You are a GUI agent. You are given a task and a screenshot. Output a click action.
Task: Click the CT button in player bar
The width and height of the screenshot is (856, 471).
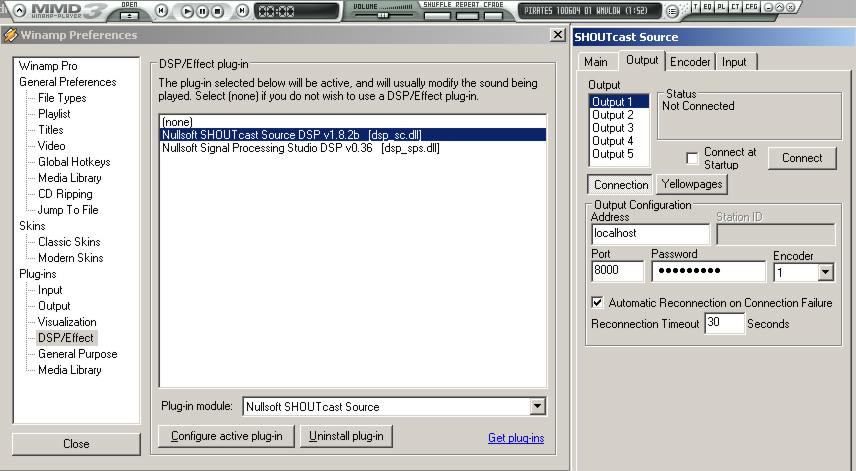(x=735, y=7)
